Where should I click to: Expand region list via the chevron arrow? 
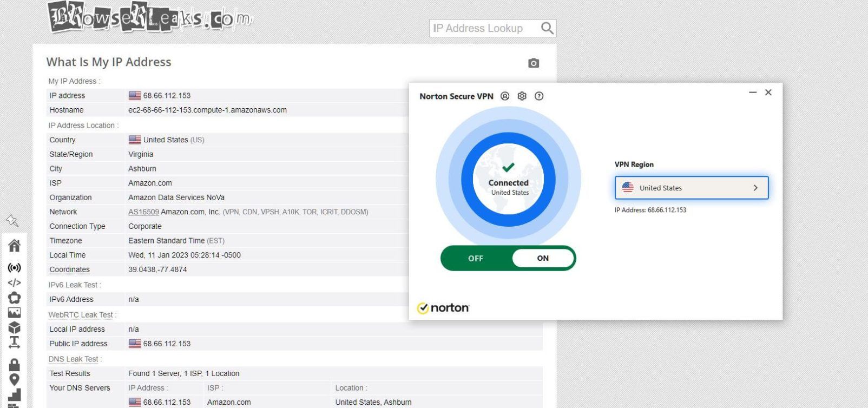point(755,188)
